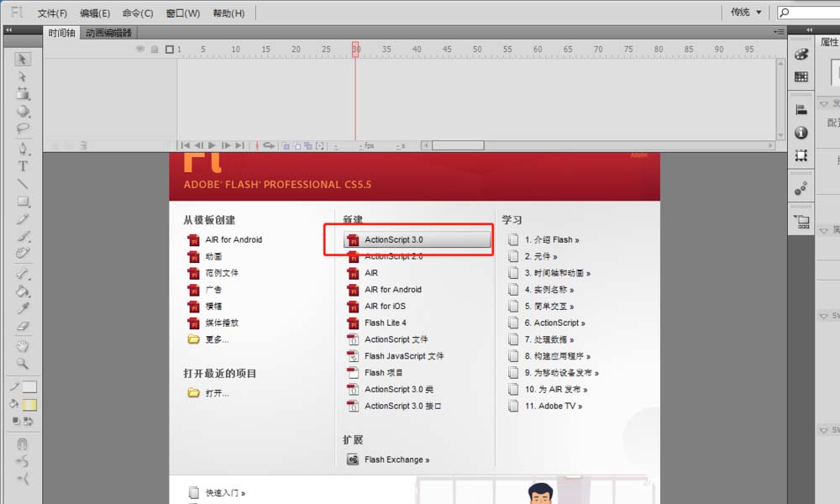Create new AIR for iOS document
840x504 pixels.
point(376,307)
